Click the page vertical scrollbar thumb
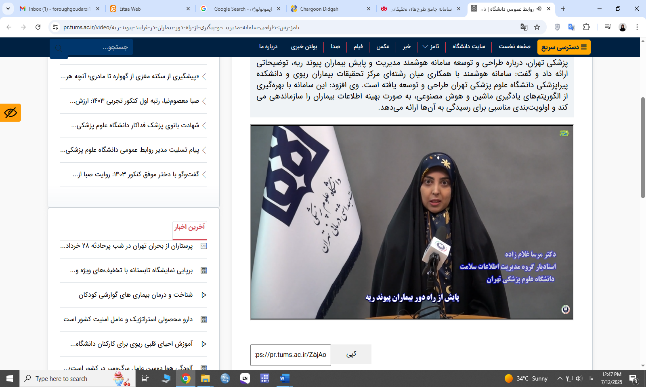Viewport: 646px width, 387px height. [642, 148]
